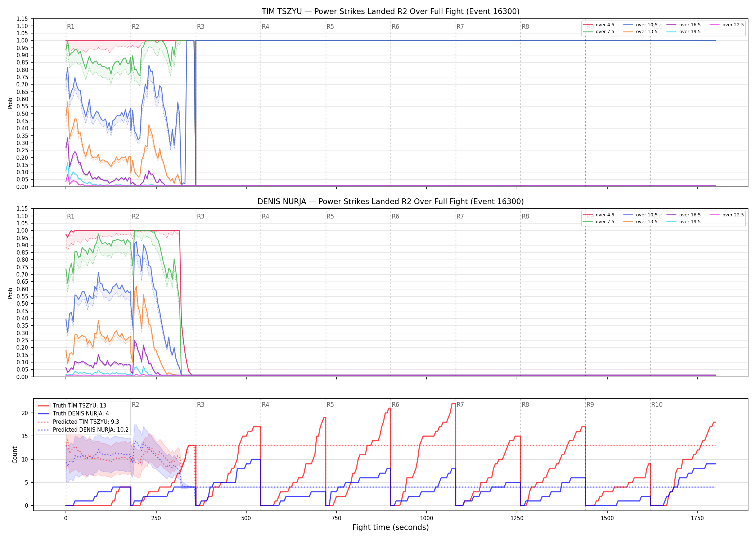
Task: Click the "Predicted TIM TSZYU: 9.3" legend entry
Action: [x=78, y=422]
